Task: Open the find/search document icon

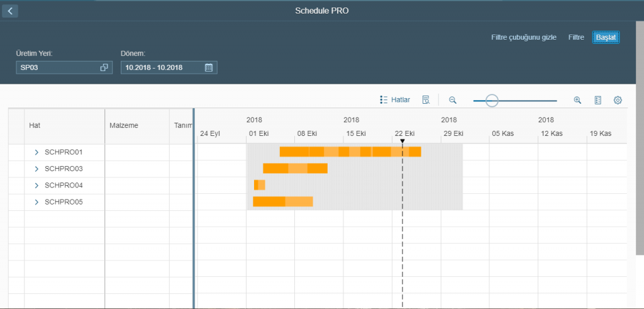Action: [x=426, y=99]
